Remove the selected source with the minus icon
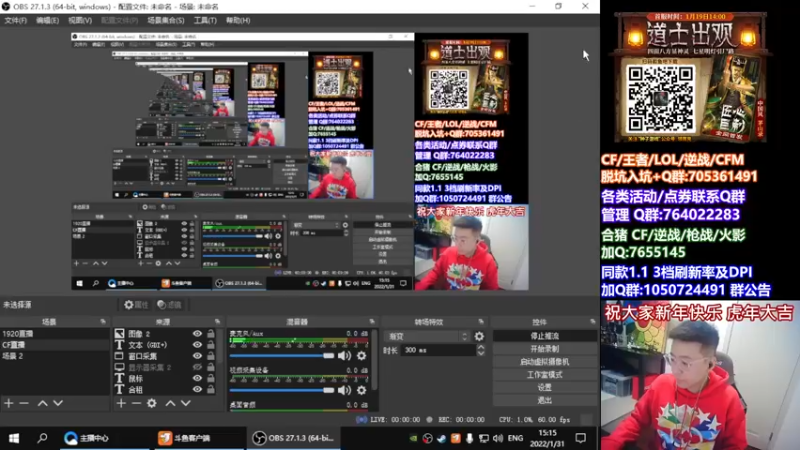 click(x=136, y=403)
